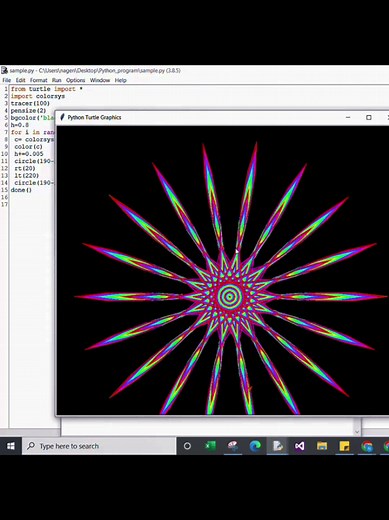This screenshot has height=520, width=389.
Task: Click the 'pensize(2)' code line
Action: (28, 111)
